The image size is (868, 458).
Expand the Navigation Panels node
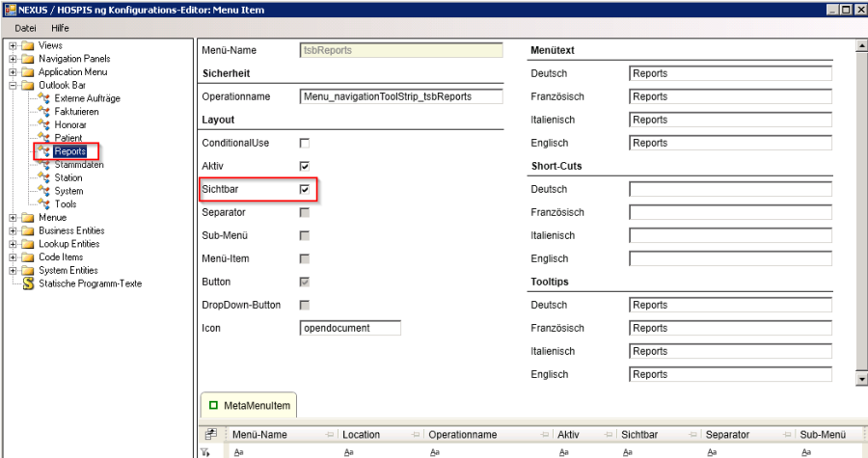pos(13,59)
